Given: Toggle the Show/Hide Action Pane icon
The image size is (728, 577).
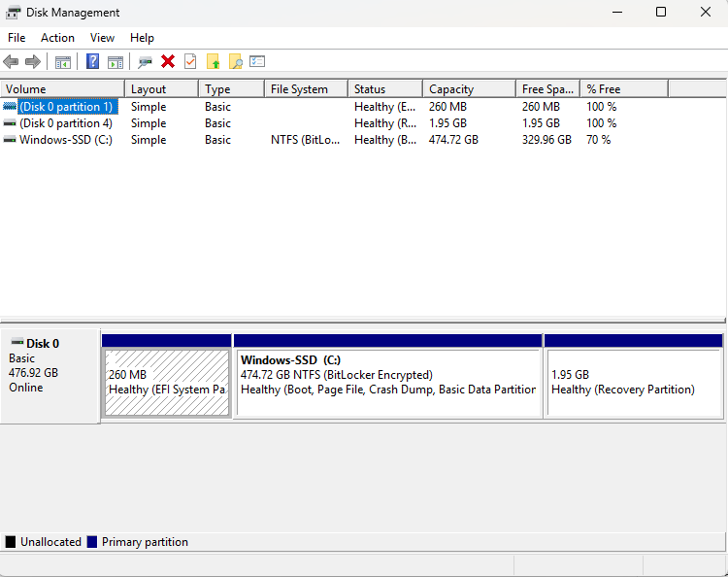Looking at the screenshot, I should tap(116, 62).
